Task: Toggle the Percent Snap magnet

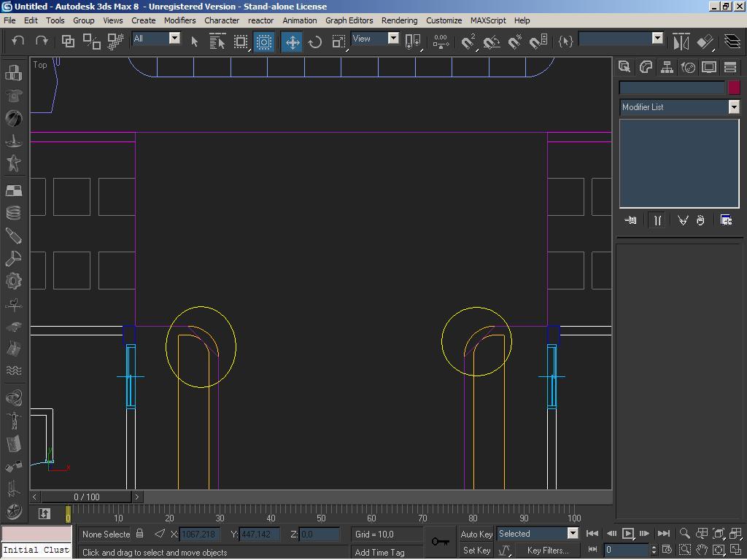Action: [515, 42]
